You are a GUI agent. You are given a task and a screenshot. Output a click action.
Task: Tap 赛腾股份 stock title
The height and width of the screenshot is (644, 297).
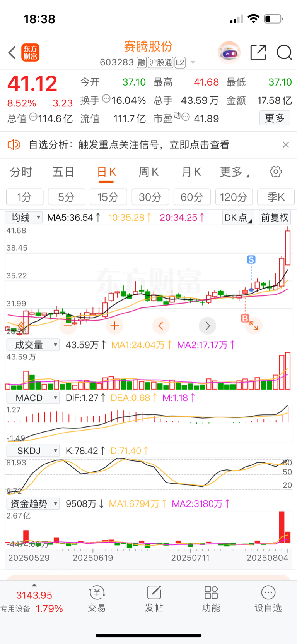point(148,46)
